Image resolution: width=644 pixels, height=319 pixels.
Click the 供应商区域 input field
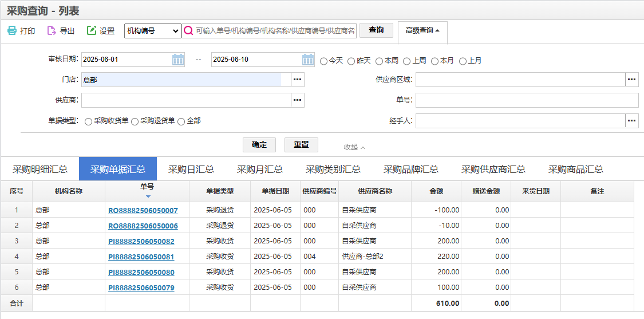[x=520, y=80]
